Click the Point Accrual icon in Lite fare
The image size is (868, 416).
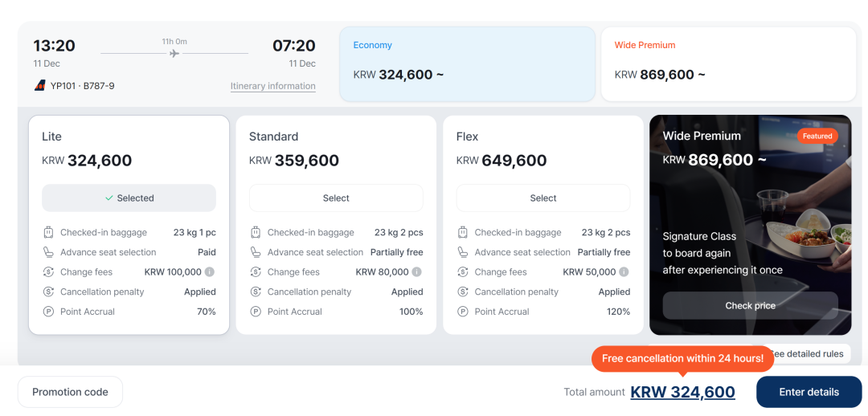49,312
